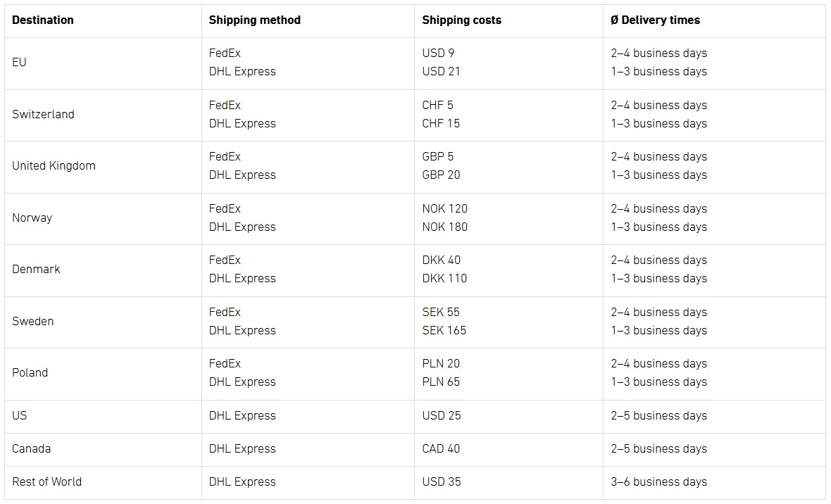
Task: Select the Poland destination cell
Action: 30,372
